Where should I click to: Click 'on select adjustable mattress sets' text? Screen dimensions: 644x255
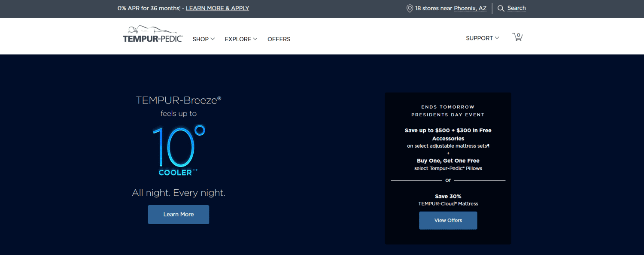coord(448,146)
